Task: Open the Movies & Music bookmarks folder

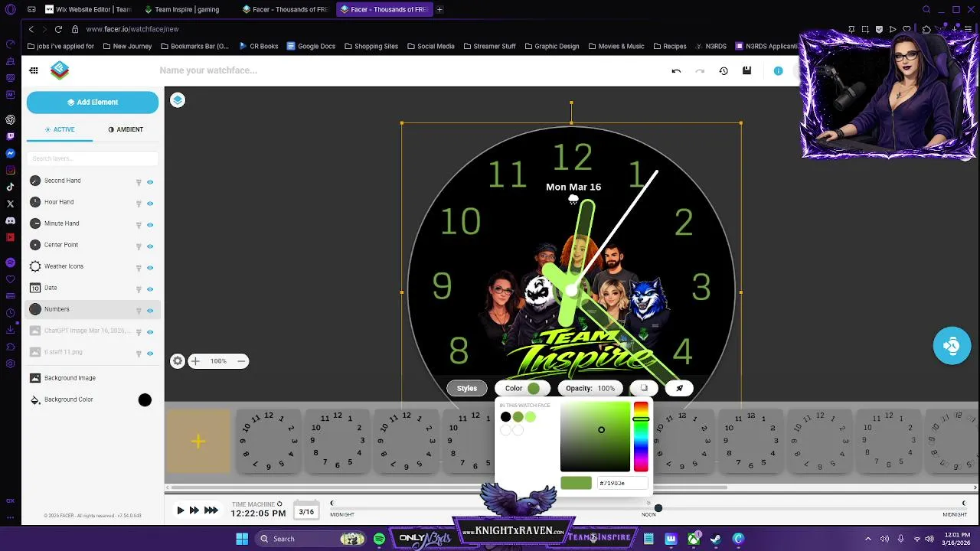Action: point(616,46)
